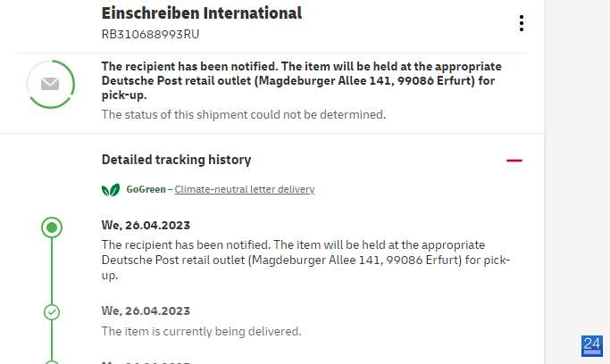Open the three-dot options menu

pyautogui.click(x=521, y=23)
